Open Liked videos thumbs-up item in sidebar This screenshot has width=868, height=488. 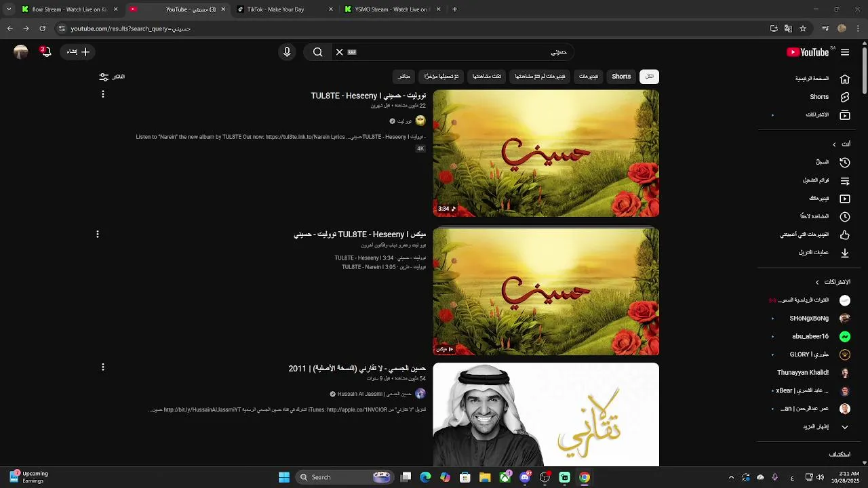[x=845, y=235]
